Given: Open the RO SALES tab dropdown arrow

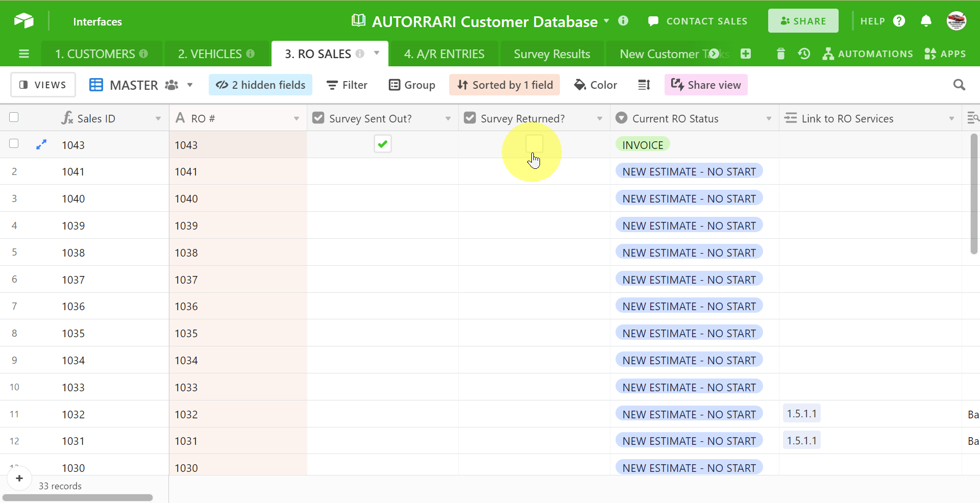Looking at the screenshot, I should point(377,53).
